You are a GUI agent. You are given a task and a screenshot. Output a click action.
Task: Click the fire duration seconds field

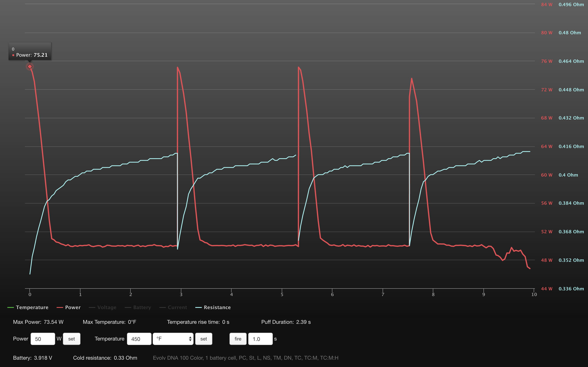tap(260, 339)
